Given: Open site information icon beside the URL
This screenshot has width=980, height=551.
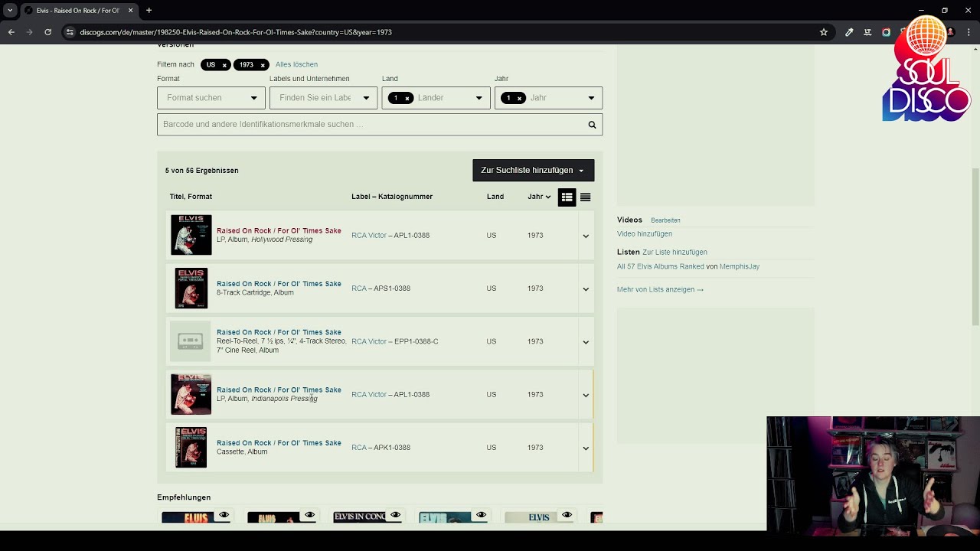Looking at the screenshot, I should [x=70, y=32].
